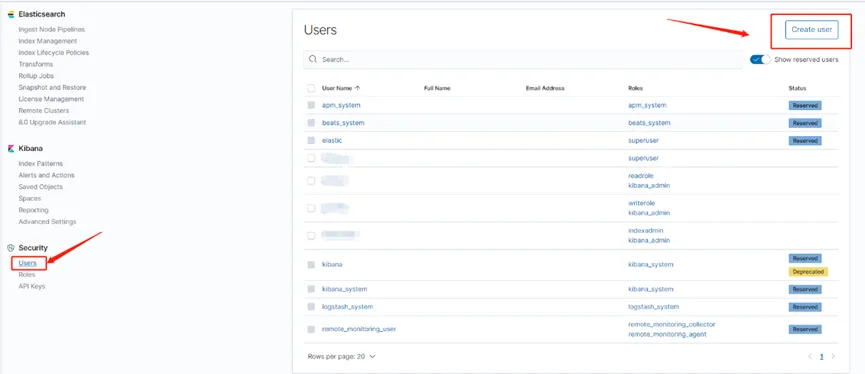
Task: Open the superuser role link for elastic
Action: [x=643, y=141]
